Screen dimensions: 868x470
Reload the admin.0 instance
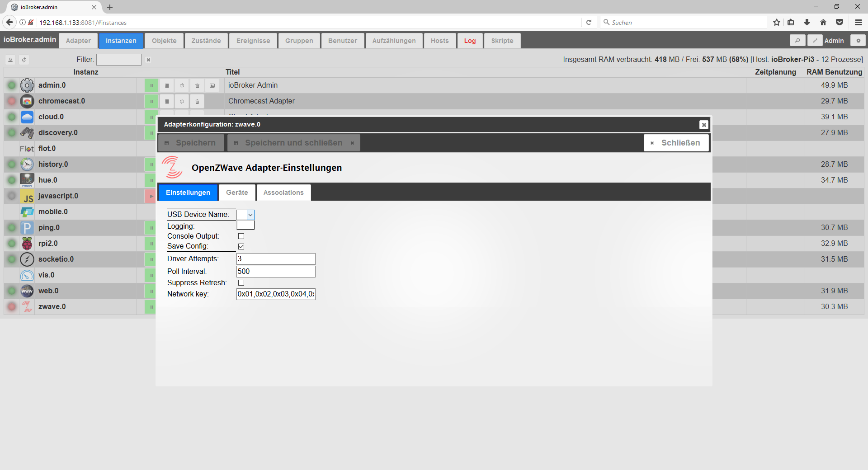182,85
